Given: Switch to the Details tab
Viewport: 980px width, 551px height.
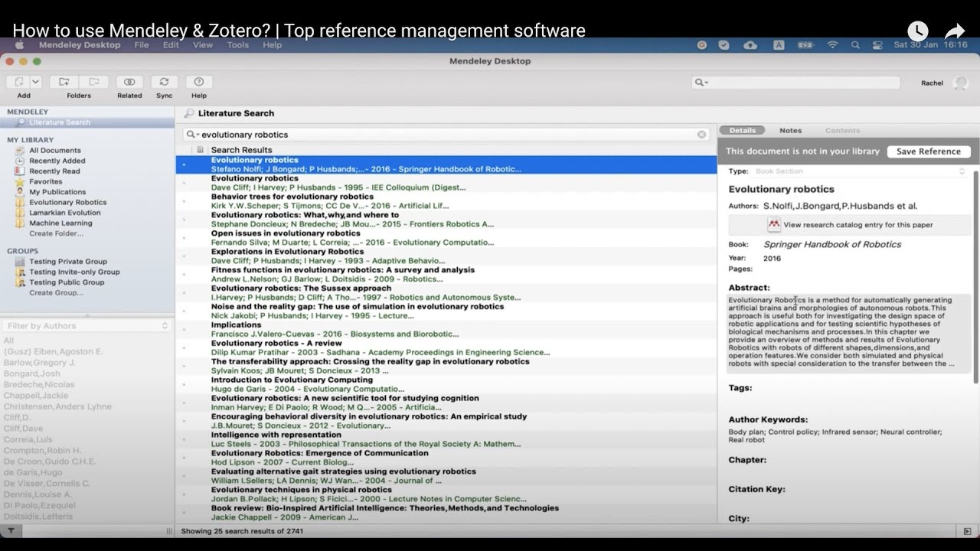Looking at the screenshot, I should click(743, 131).
